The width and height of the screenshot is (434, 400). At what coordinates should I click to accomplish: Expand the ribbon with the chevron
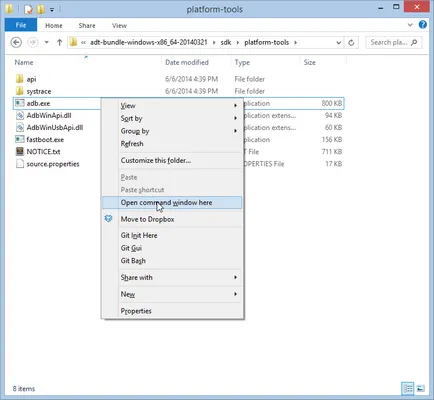tap(410, 25)
